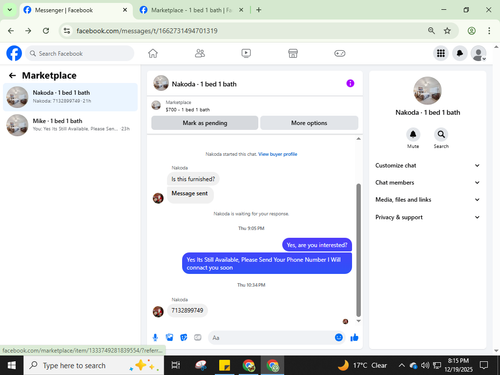Select Nakoda conversation in Marketplace list
The height and width of the screenshot is (375, 500).
[x=70, y=97]
